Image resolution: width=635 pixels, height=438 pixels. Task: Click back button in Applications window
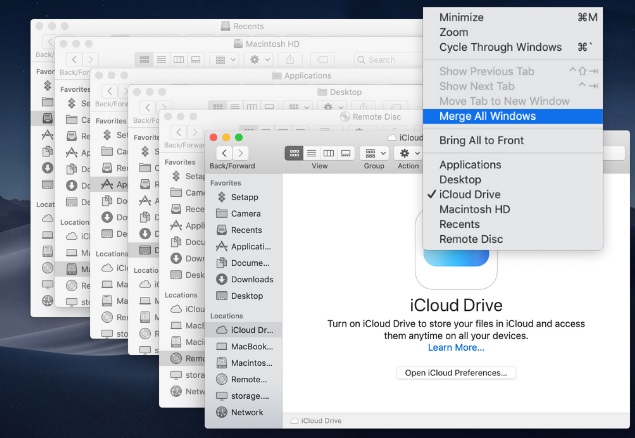[x=110, y=91]
